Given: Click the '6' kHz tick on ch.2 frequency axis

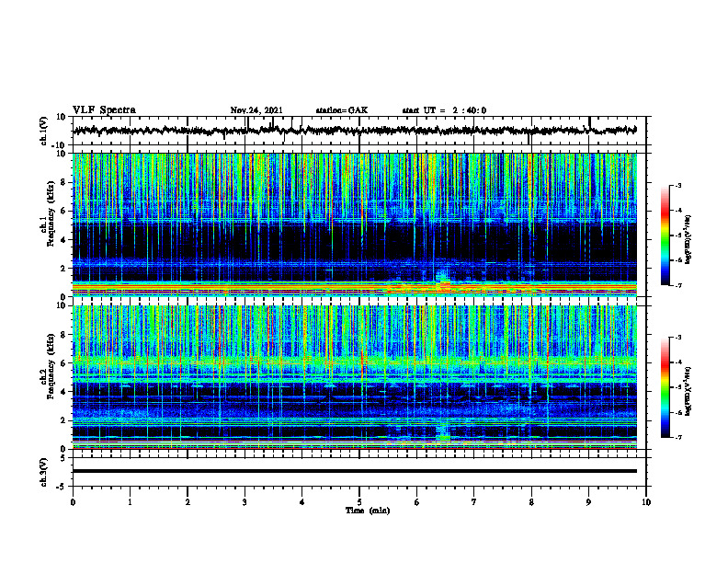Looking at the screenshot, I should (x=63, y=363).
